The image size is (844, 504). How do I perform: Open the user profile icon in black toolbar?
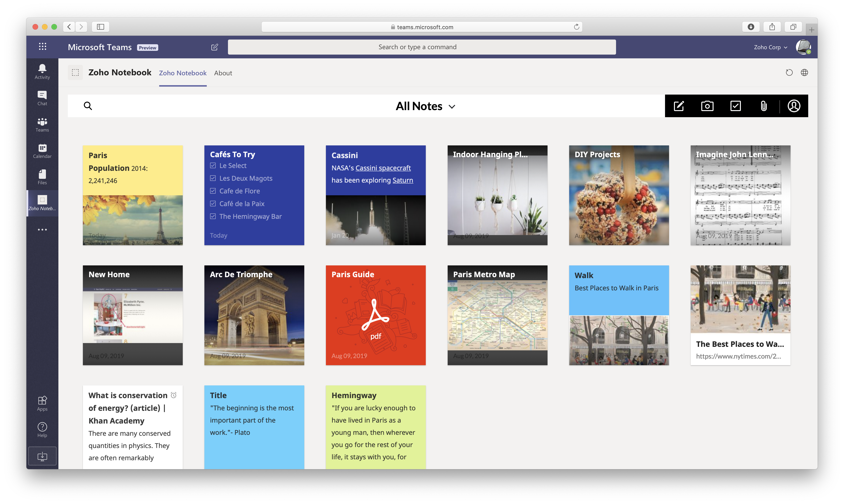pyautogui.click(x=794, y=106)
